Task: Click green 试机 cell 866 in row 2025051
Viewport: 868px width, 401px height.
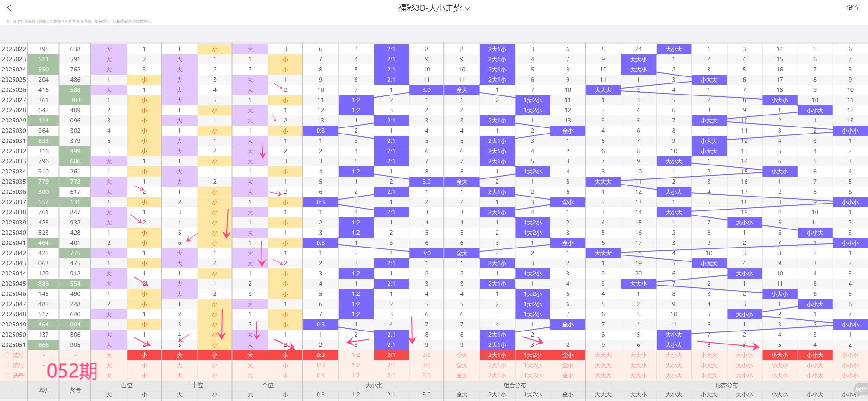Action: coord(44,345)
